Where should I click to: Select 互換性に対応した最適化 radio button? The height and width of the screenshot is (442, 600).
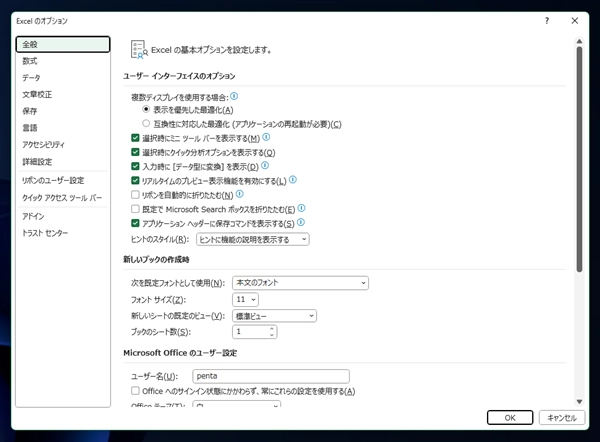(146, 124)
